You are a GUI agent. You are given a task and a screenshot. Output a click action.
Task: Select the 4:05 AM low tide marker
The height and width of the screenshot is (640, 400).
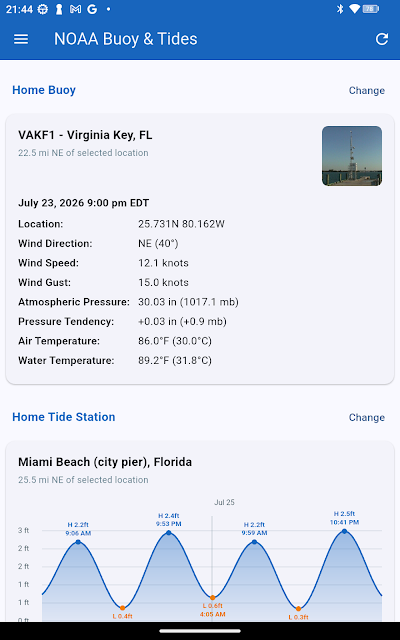[213, 598]
